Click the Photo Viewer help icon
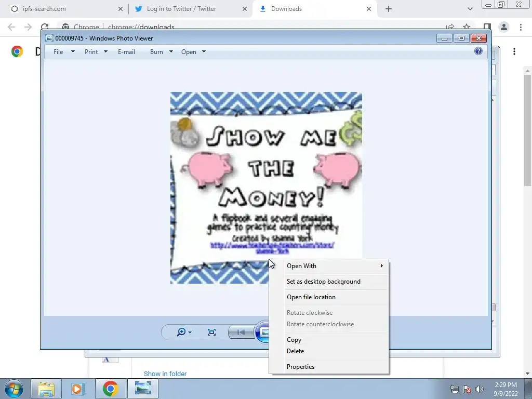The width and height of the screenshot is (532, 399). 478,51
